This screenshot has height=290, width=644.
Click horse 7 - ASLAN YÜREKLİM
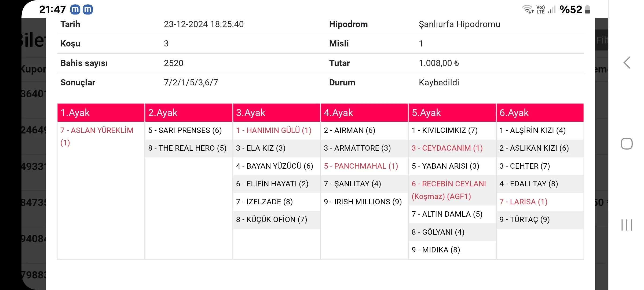click(97, 130)
